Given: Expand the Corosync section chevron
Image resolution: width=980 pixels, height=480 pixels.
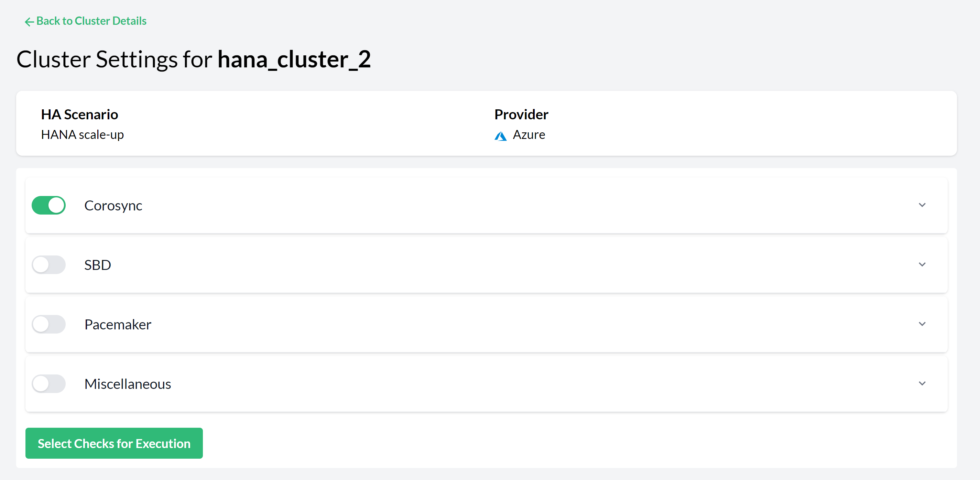Looking at the screenshot, I should (922, 205).
